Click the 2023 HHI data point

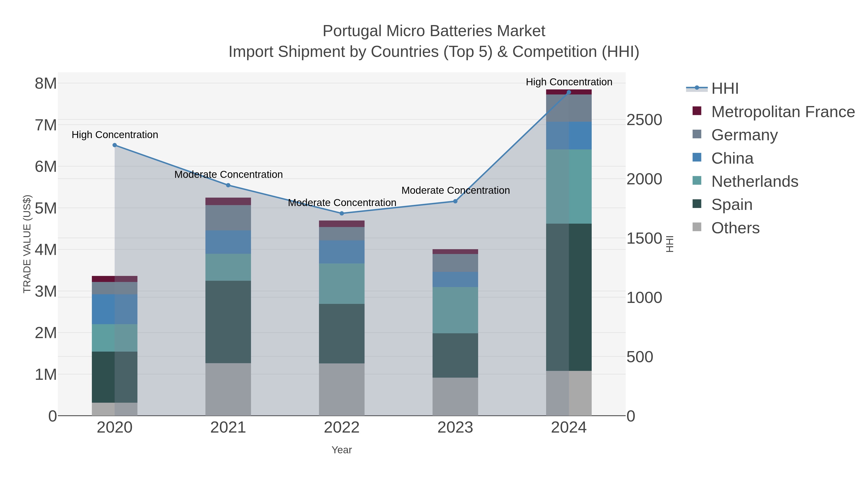tap(455, 201)
